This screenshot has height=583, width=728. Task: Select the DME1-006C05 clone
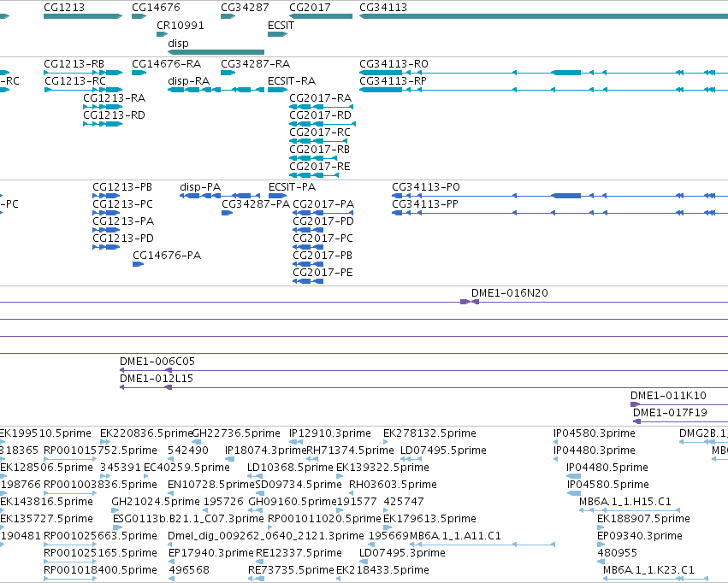[424, 370]
